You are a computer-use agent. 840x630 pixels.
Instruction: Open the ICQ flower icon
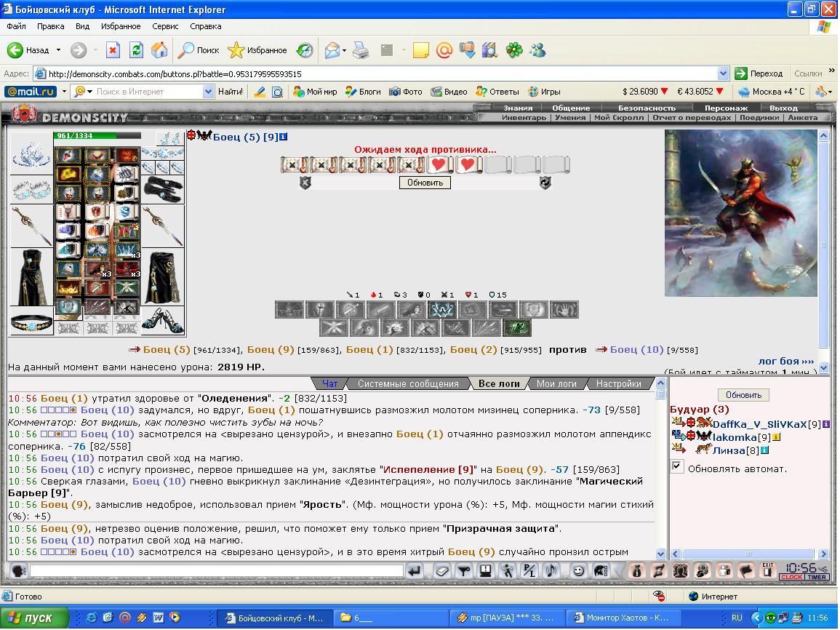tap(513, 50)
